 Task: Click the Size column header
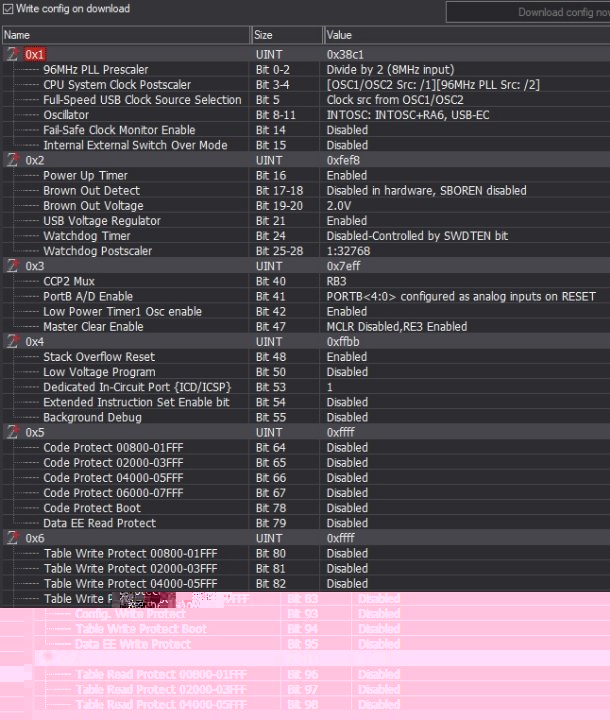point(287,35)
